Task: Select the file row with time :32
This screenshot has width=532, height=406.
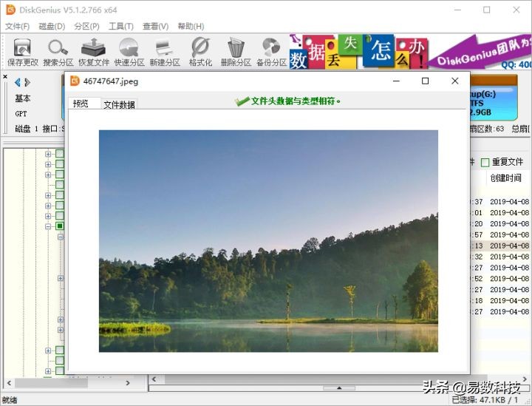Action: click(501, 257)
